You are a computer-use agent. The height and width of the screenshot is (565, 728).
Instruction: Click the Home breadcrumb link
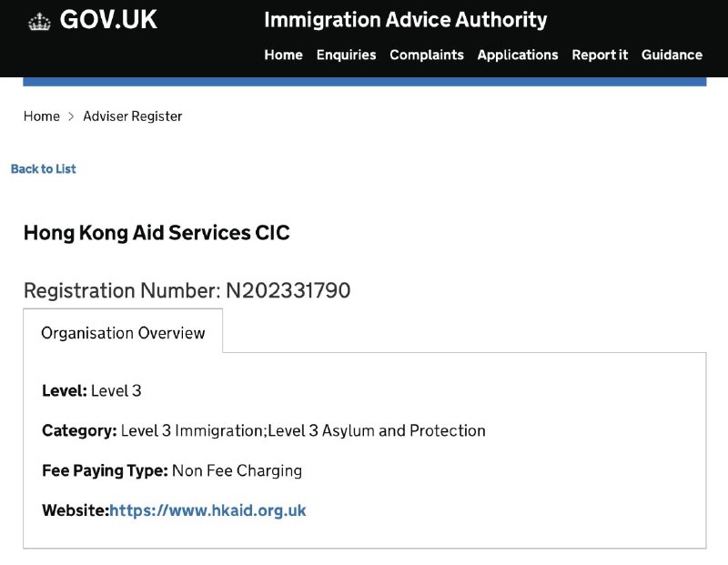tap(42, 116)
